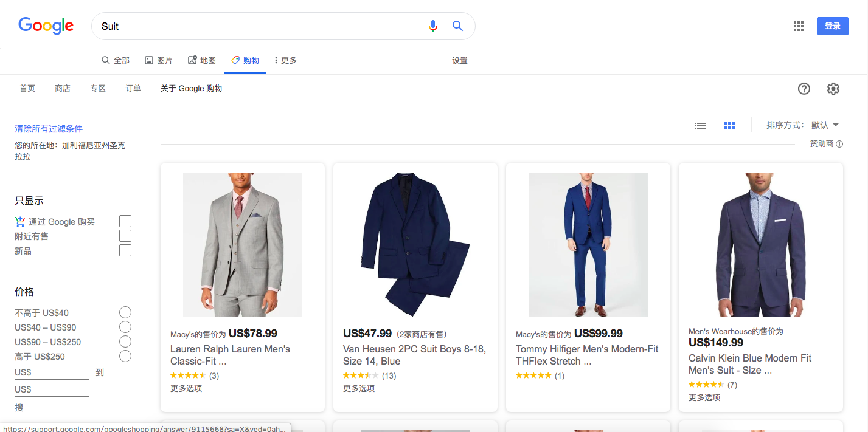Viewport: 868px width, 432px height.
Task: Open the 图片 images tab
Action: 158,60
